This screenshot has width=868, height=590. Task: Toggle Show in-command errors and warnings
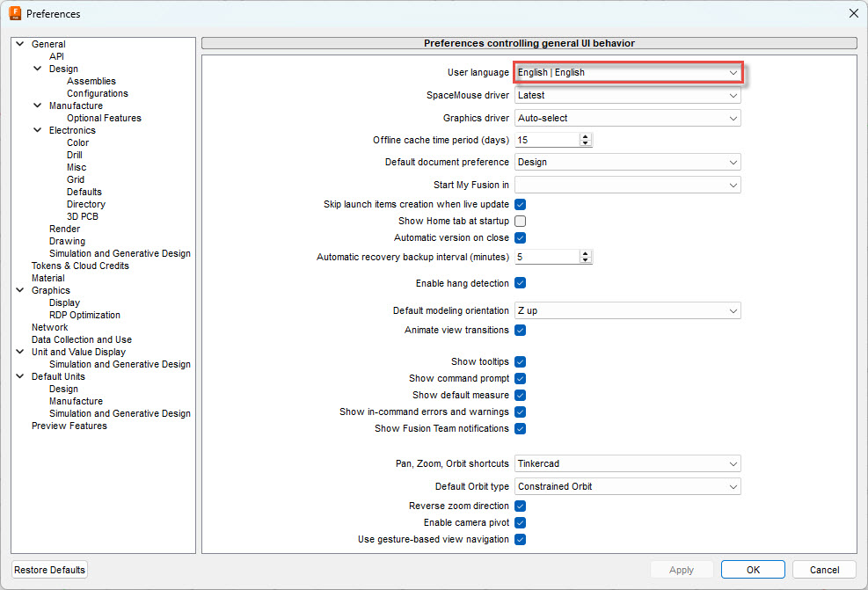point(520,412)
